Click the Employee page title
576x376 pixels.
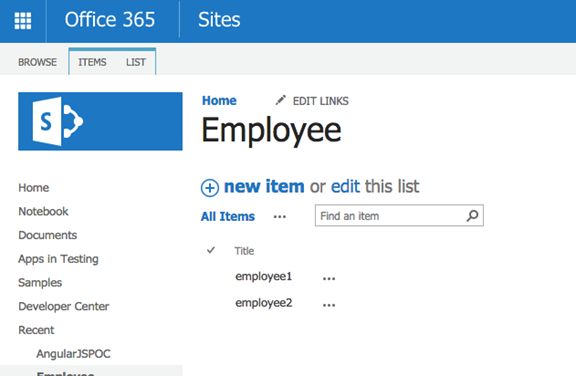click(271, 131)
